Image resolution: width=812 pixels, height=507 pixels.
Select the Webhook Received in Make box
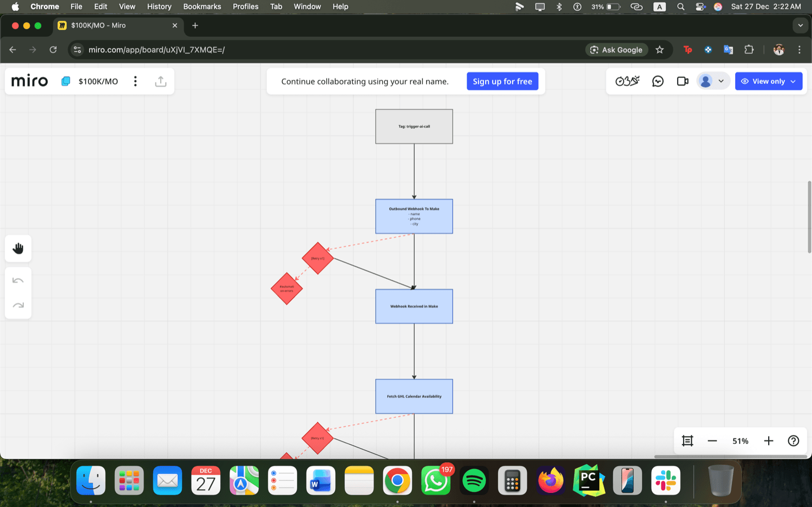coord(414,306)
